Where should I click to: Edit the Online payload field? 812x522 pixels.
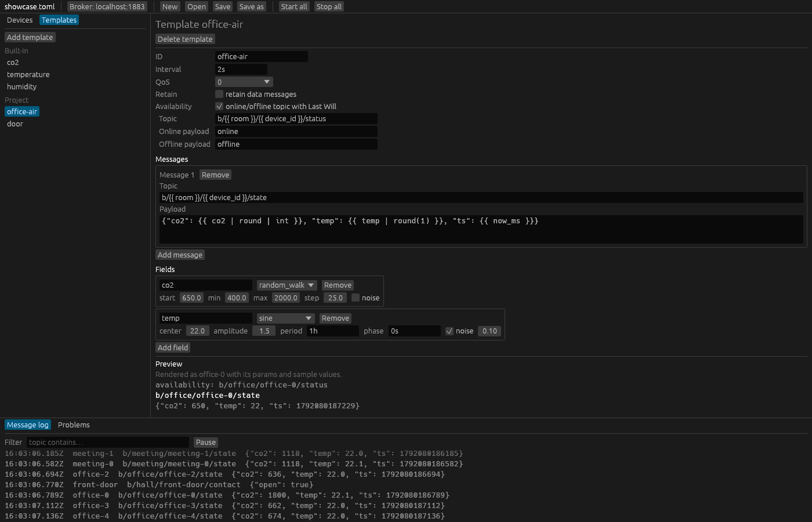pyautogui.click(x=296, y=131)
